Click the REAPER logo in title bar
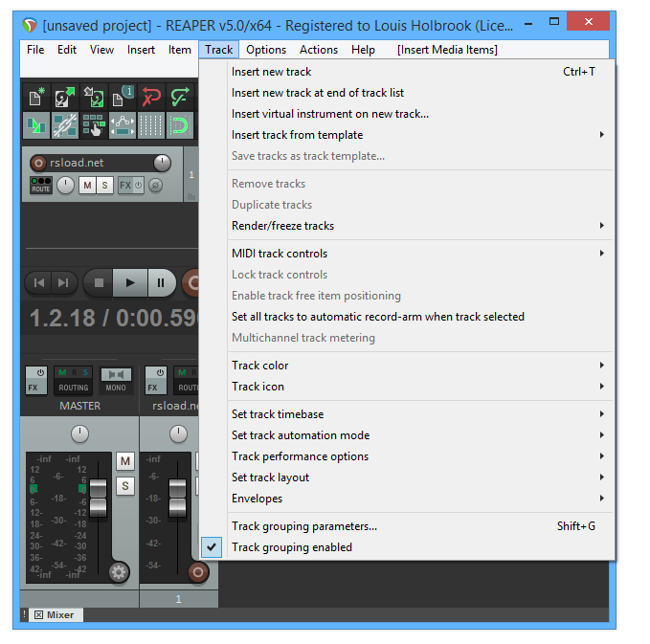Screen dimensions: 650x644 (x=30, y=26)
